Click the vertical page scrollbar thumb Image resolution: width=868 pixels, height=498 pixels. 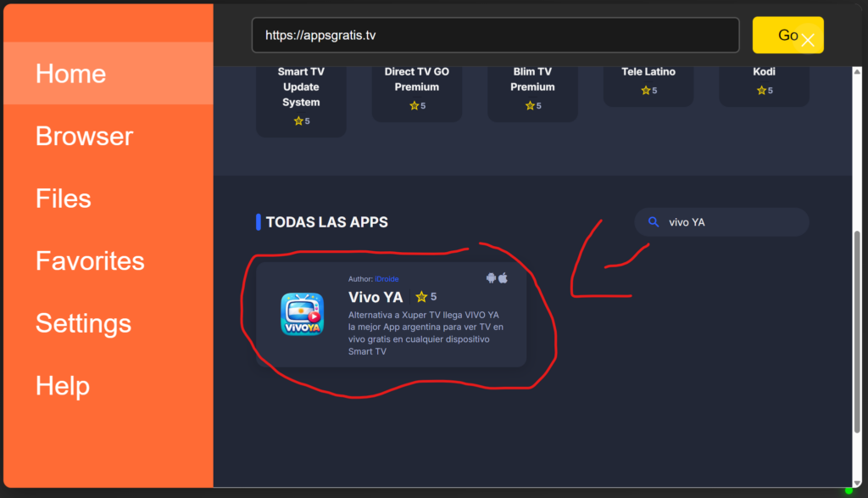(x=858, y=355)
